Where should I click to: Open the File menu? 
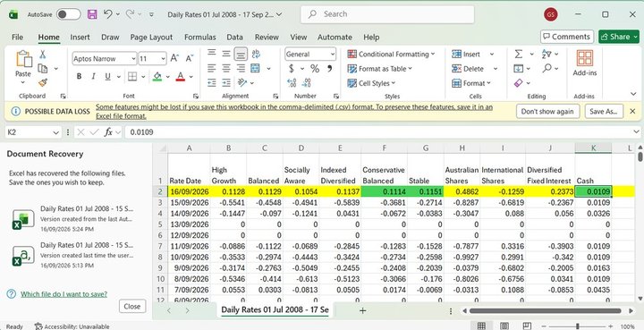17,37
